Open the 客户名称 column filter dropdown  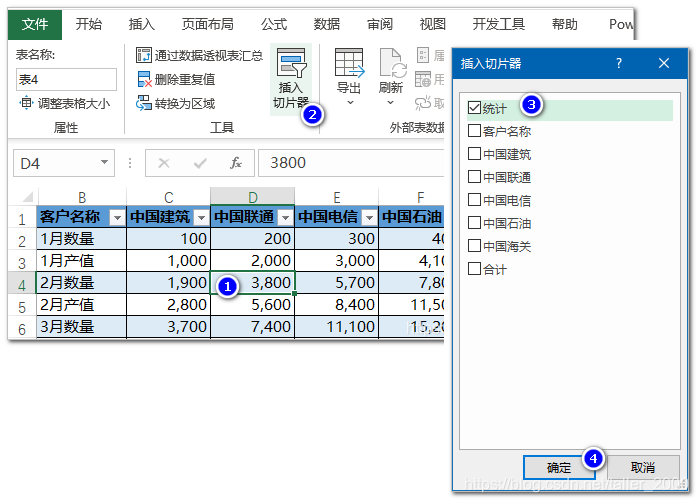(117, 218)
